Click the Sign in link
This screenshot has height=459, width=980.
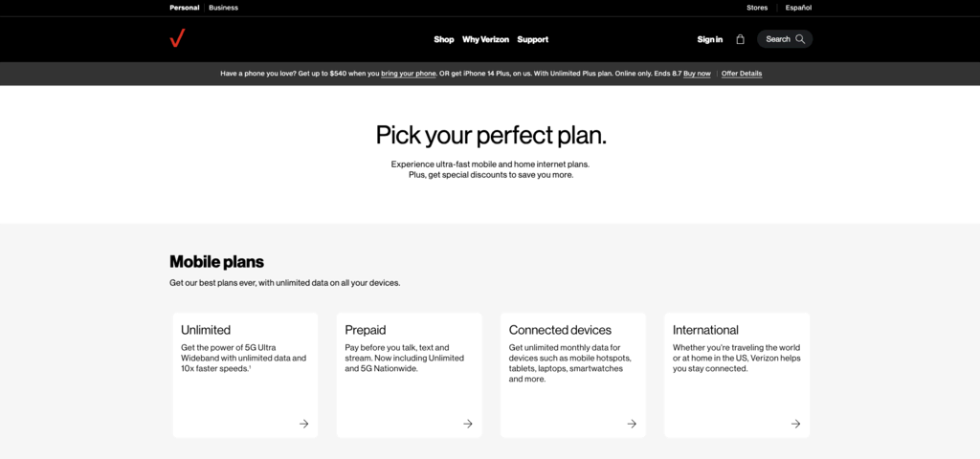710,39
